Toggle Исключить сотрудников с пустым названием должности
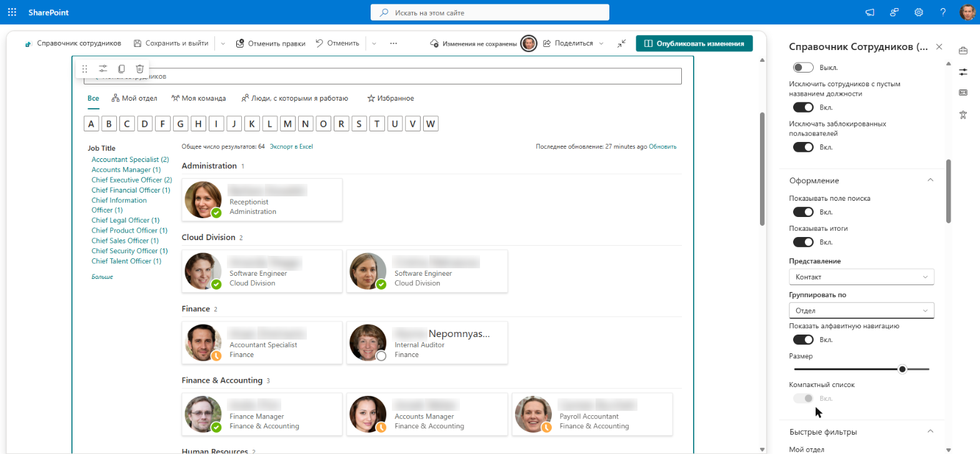Viewport: 980px width, 454px height. click(803, 107)
